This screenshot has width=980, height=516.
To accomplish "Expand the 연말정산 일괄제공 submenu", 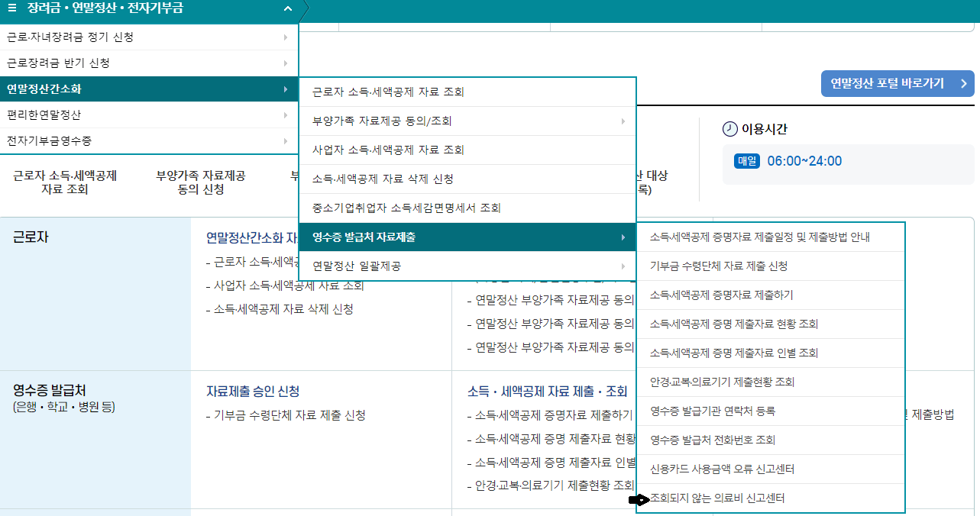I will pyautogui.click(x=467, y=267).
